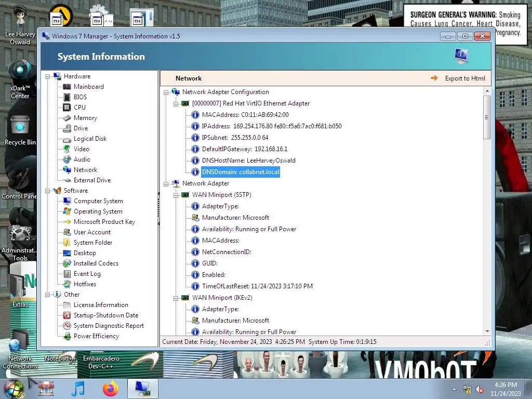
Task: Click the External Drive icon
Action: [67, 180]
